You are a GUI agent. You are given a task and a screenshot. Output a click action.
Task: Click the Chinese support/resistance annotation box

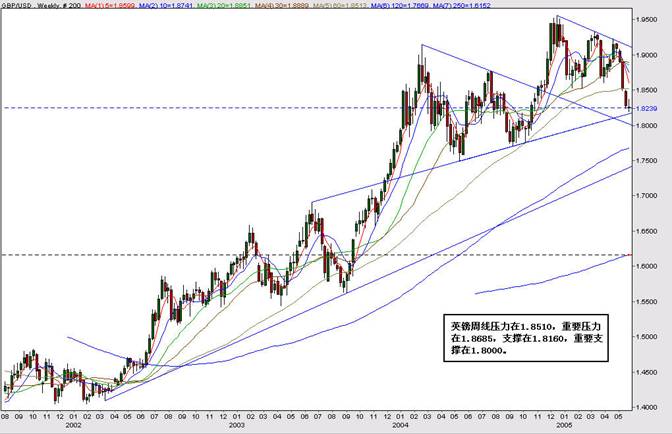[x=526, y=338]
